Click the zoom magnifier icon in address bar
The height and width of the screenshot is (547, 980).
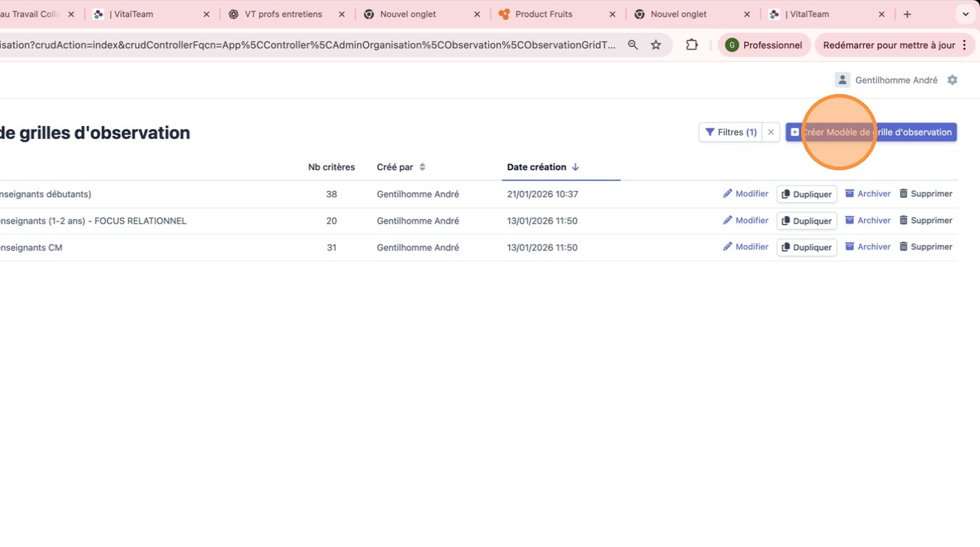[x=632, y=45]
